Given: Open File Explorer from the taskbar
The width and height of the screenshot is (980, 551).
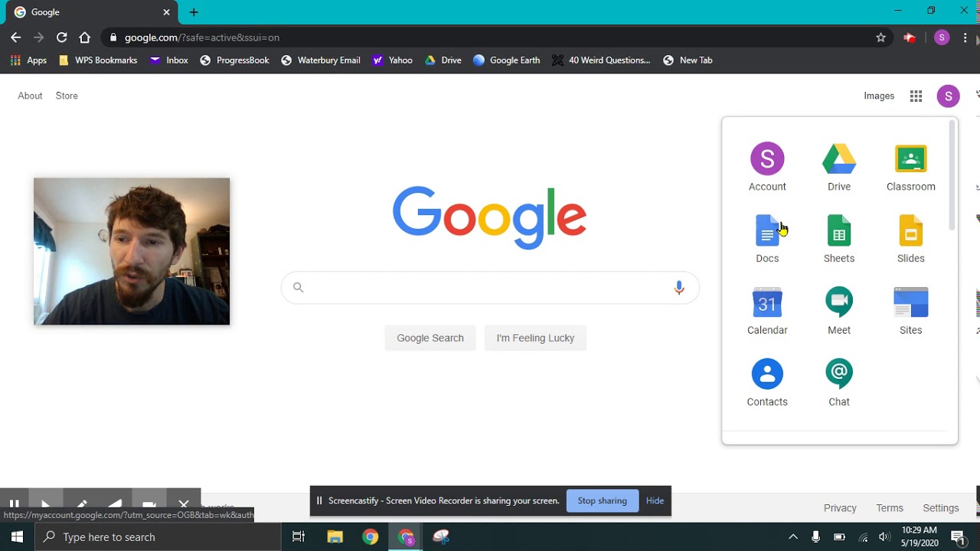Looking at the screenshot, I should [335, 536].
